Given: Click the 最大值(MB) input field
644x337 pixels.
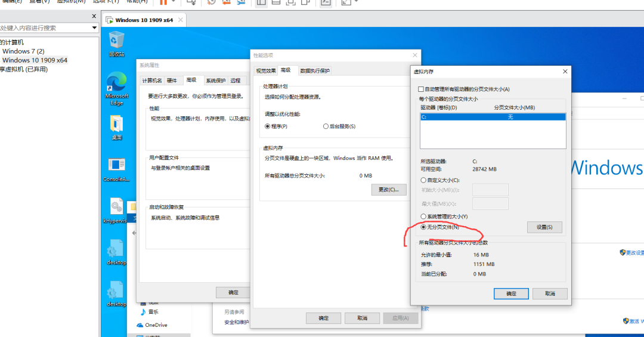Looking at the screenshot, I should click(490, 204).
